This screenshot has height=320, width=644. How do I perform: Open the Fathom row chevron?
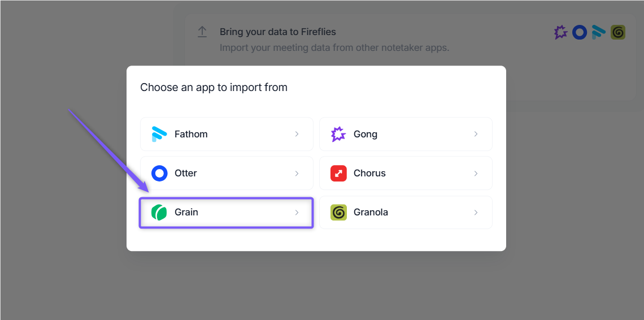pos(297,134)
